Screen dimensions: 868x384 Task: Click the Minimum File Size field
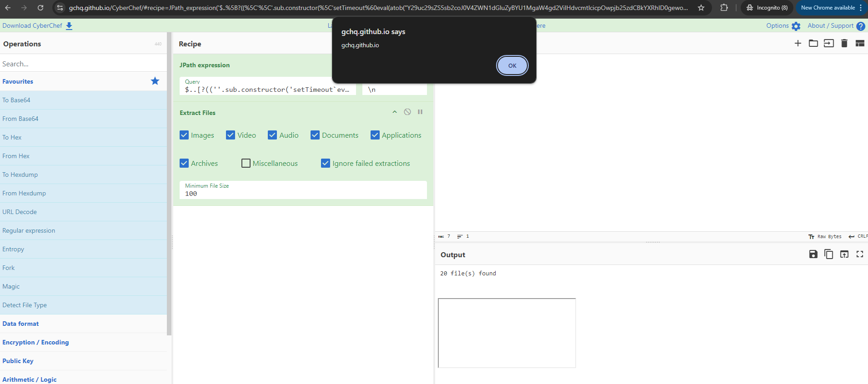click(303, 190)
